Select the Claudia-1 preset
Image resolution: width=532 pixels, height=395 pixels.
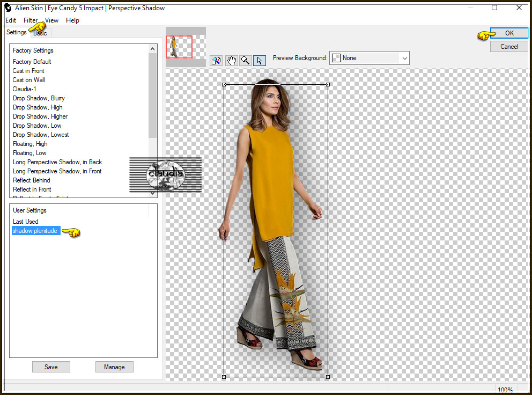point(25,89)
